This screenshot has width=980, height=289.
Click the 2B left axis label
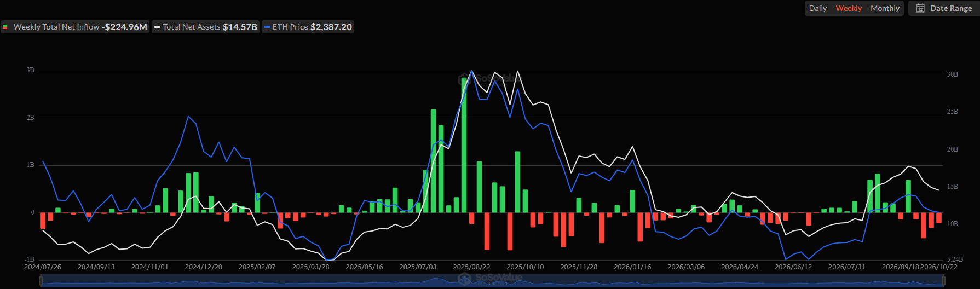pos(31,118)
